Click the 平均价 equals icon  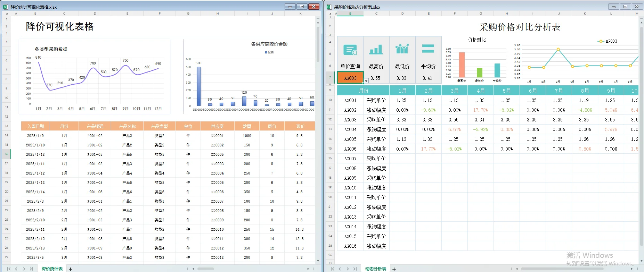428,49
